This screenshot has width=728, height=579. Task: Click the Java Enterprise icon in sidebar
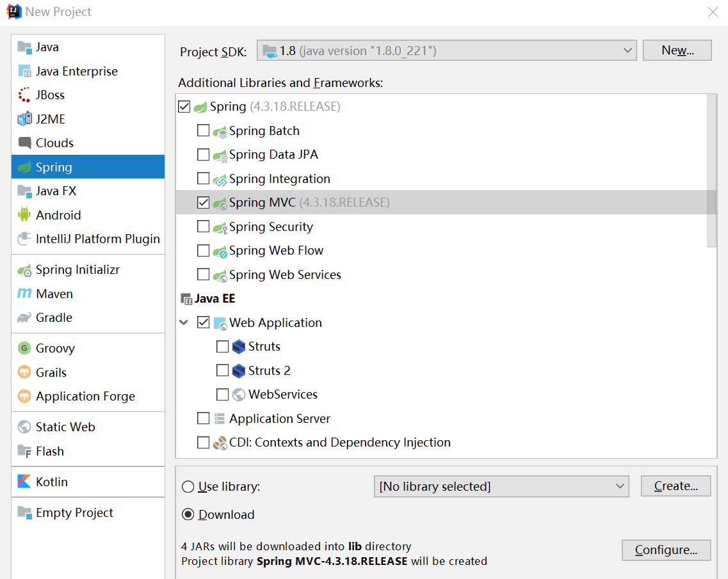click(24, 71)
